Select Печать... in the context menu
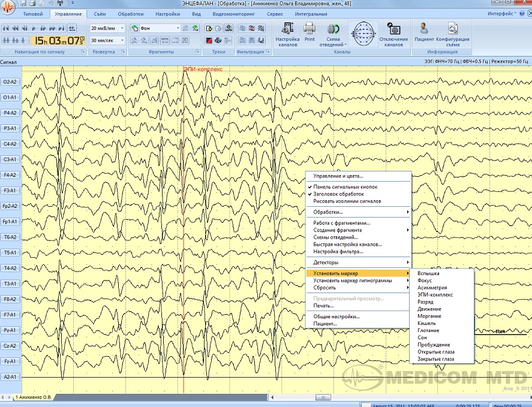 (323, 306)
